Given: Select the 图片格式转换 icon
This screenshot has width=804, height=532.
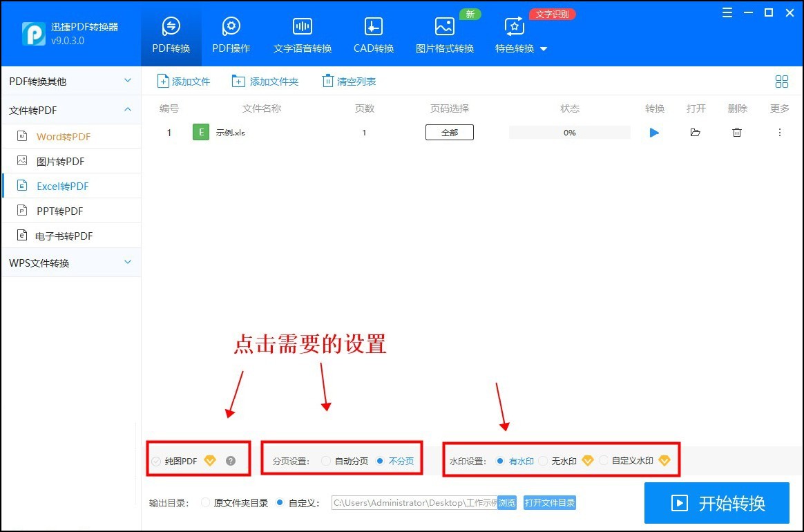Looking at the screenshot, I should [x=444, y=33].
